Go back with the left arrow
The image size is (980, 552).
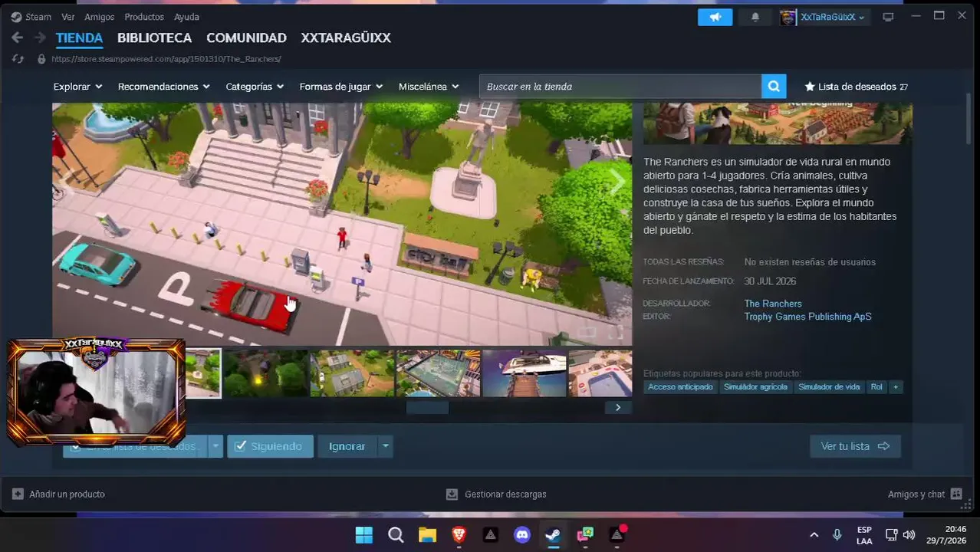coord(18,38)
